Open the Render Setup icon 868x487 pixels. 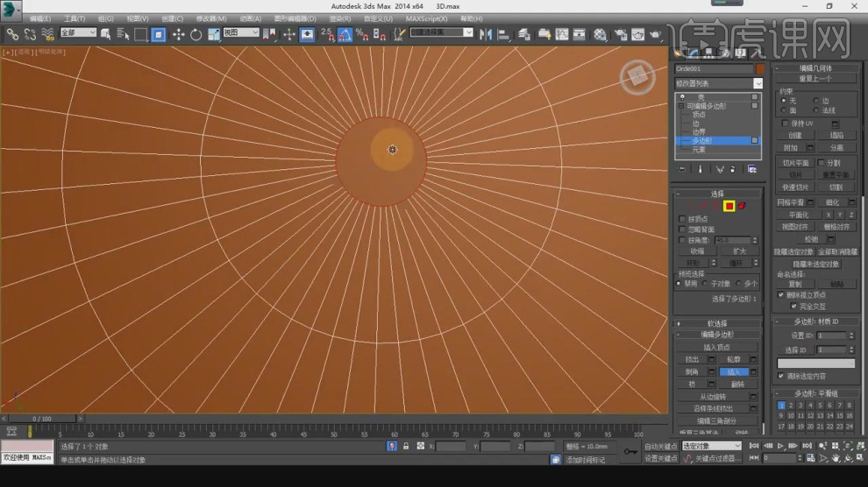pos(620,34)
